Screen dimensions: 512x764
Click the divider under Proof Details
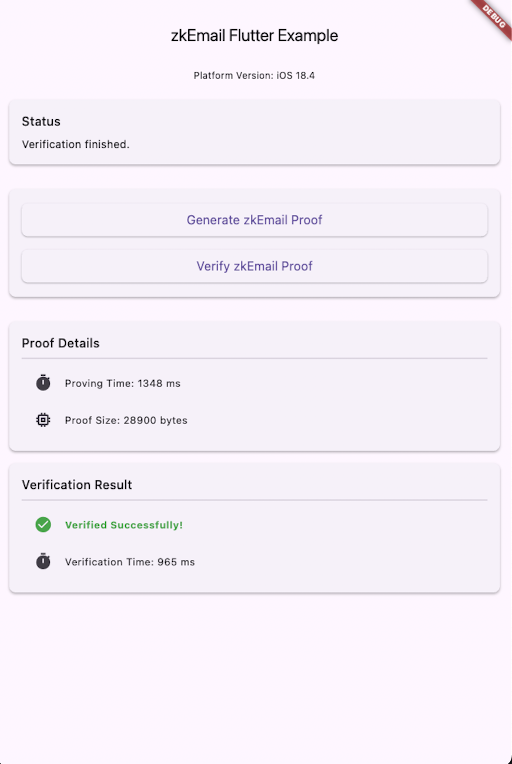click(254, 359)
